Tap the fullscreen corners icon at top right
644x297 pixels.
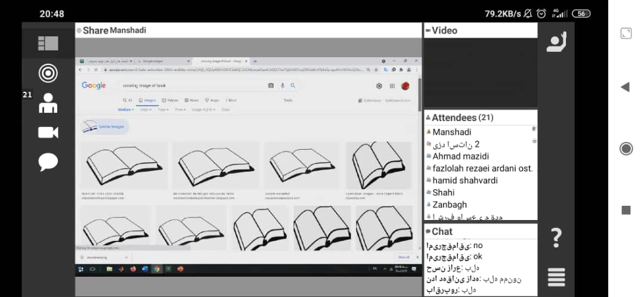point(626,33)
